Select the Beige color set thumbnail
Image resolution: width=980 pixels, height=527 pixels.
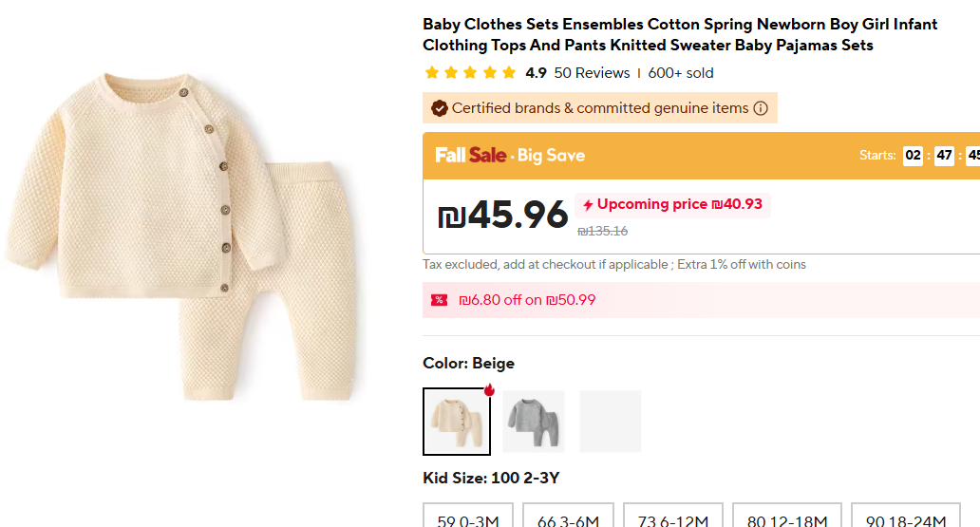coord(456,422)
